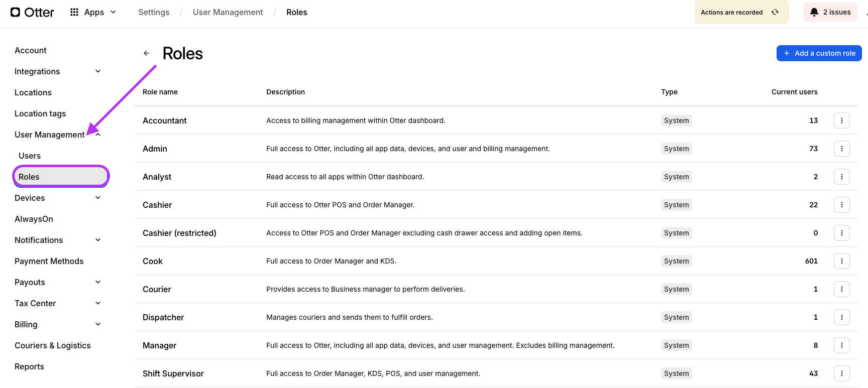Expand the Apps dropdown chevron
Screen dimensions: 868x388
point(113,12)
